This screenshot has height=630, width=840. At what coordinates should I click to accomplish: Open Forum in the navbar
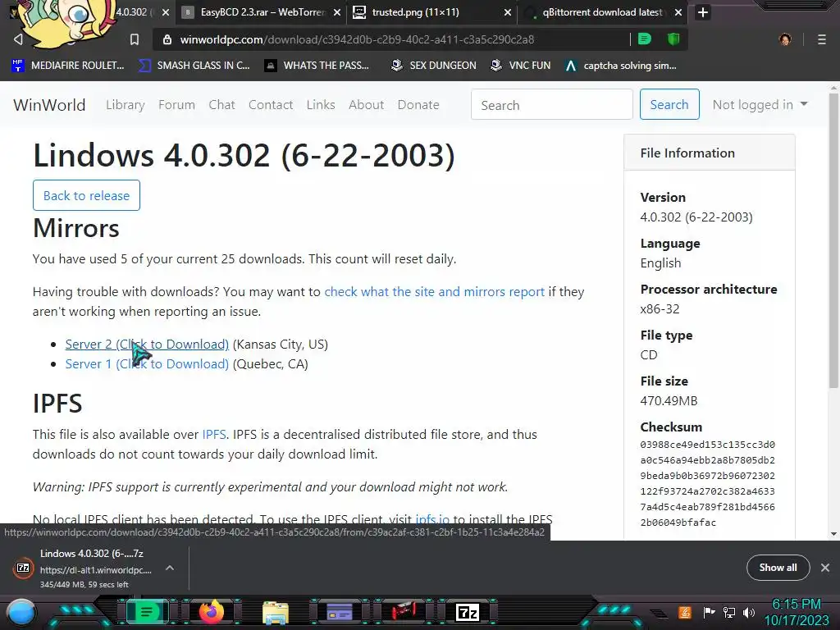pyautogui.click(x=177, y=104)
